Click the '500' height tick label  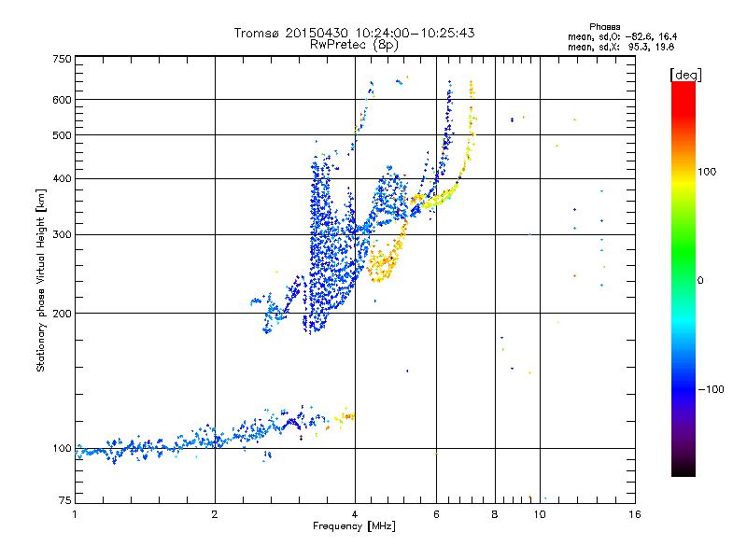click(63, 135)
